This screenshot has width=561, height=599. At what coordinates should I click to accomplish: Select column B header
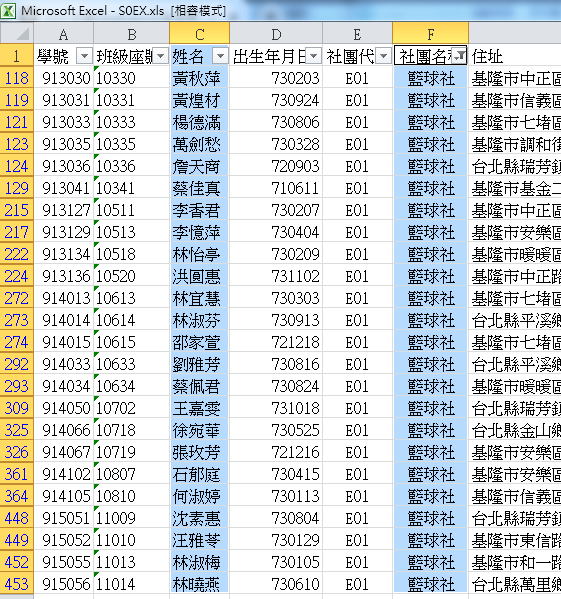click(x=131, y=33)
